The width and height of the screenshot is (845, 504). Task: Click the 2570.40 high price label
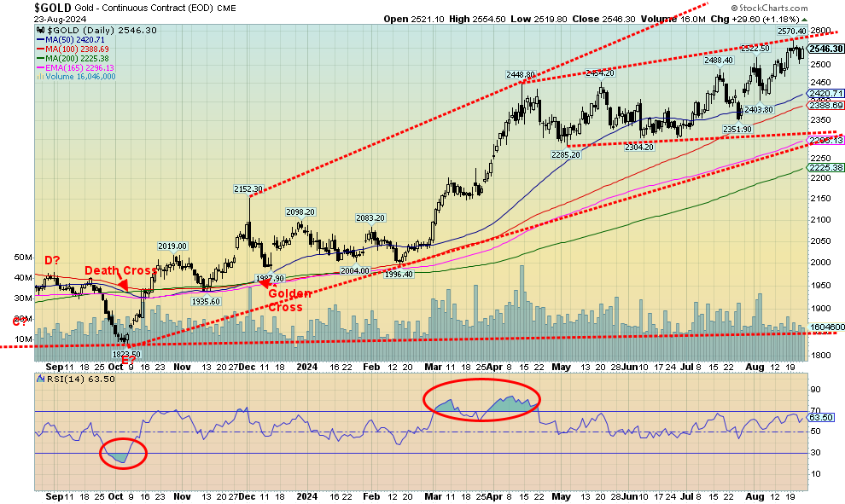(790, 32)
